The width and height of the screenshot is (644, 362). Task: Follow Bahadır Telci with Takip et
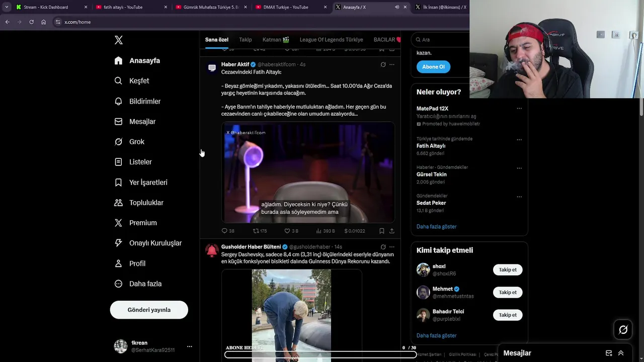[508, 315]
